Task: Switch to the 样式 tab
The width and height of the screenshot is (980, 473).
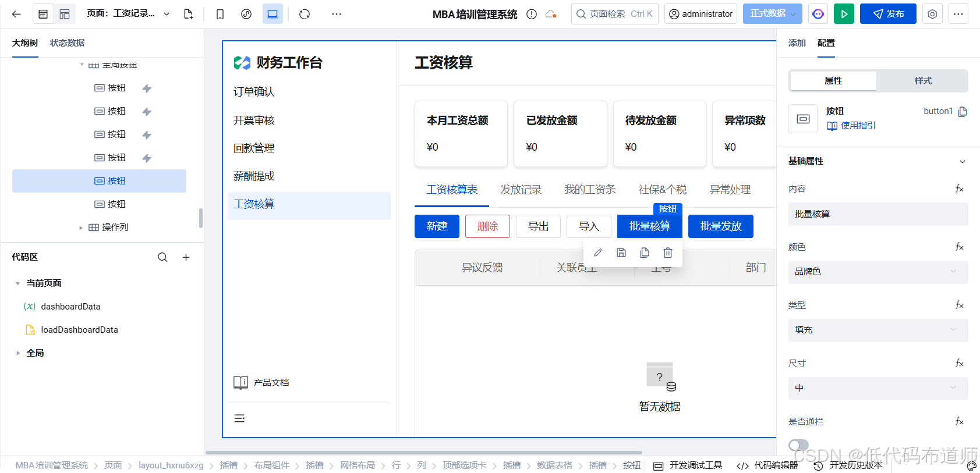Action: click(923, 81)
